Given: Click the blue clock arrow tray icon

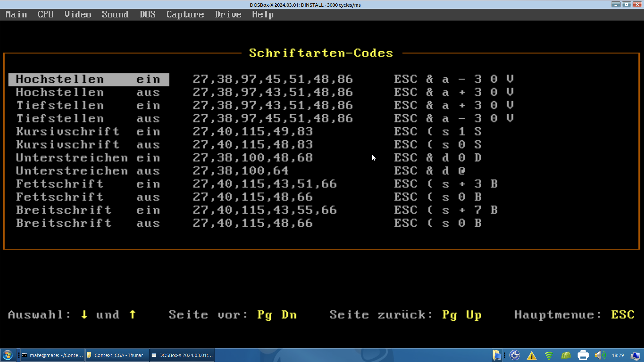Looking at the screenshot, I should [x=515, y=355].
